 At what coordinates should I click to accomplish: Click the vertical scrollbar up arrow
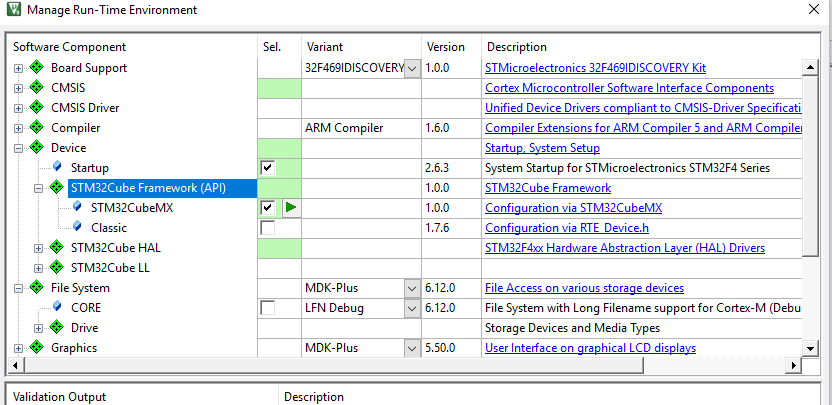click(810, 67)
